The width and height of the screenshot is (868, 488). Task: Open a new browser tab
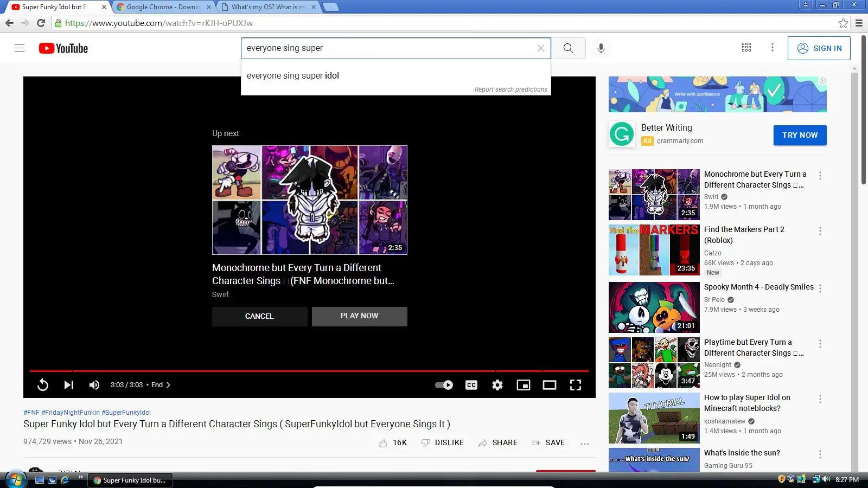click(331, 7)
